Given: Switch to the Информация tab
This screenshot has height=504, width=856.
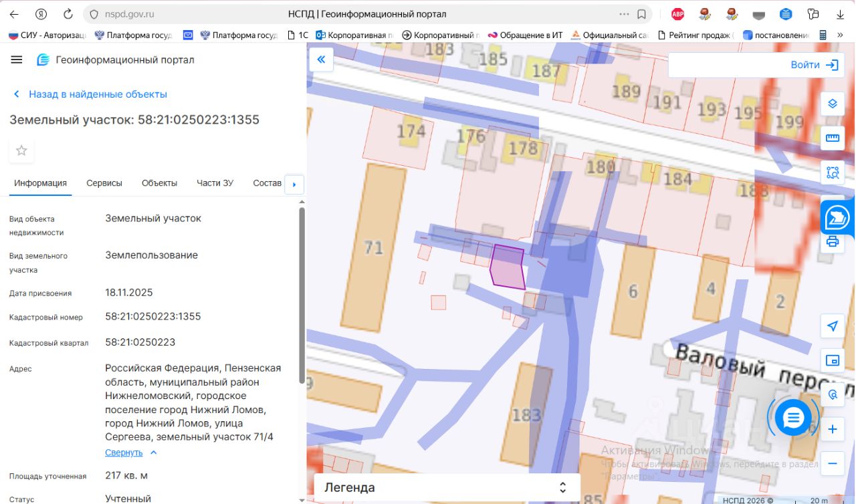Looking at the screenshot, I should pyautogui.click(x=41, y=183).
